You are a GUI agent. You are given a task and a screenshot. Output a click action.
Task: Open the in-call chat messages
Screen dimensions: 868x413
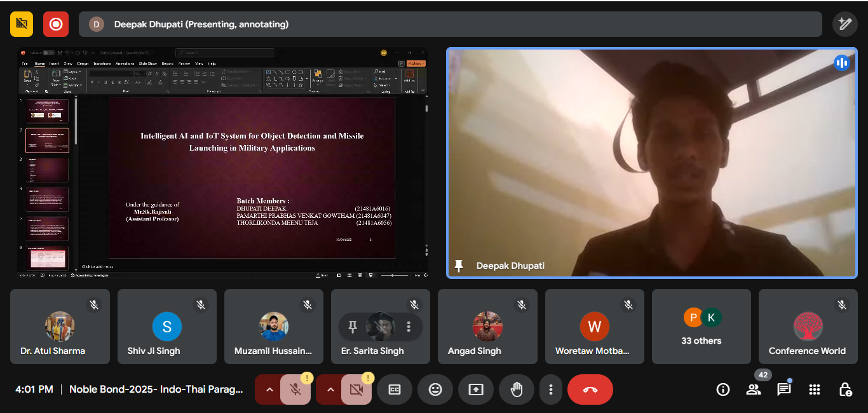point(783,389)
